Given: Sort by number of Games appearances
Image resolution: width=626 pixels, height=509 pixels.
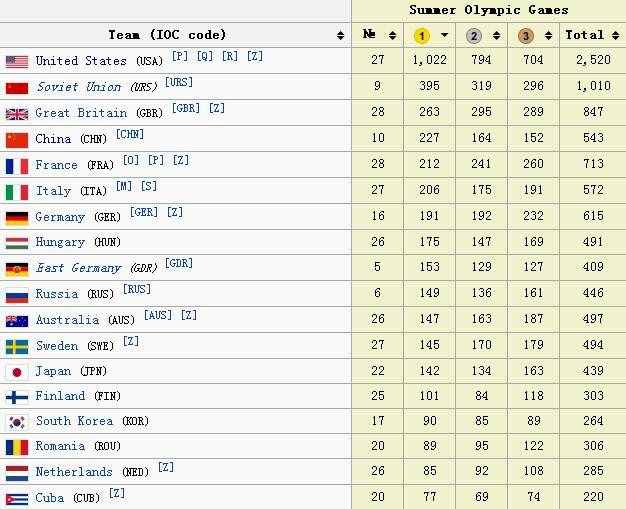Looking at the screenshot, I should pos(392,35).
